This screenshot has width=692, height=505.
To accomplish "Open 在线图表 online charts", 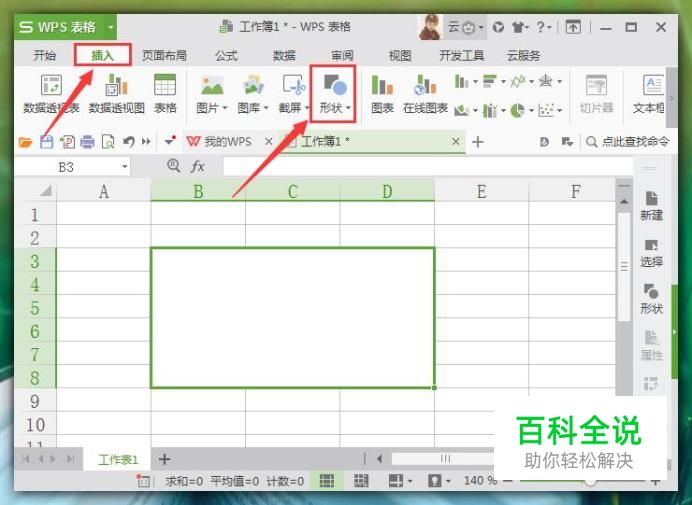I will [425, 94].
